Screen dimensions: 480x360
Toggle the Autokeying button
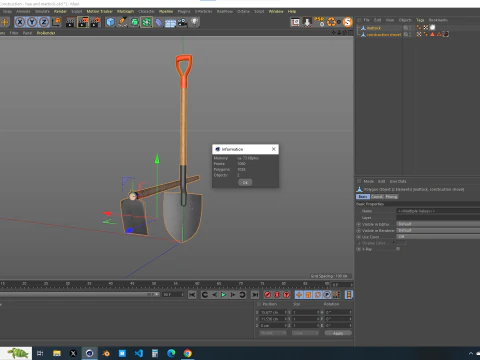pyautogui.click(x=277, y=295)
